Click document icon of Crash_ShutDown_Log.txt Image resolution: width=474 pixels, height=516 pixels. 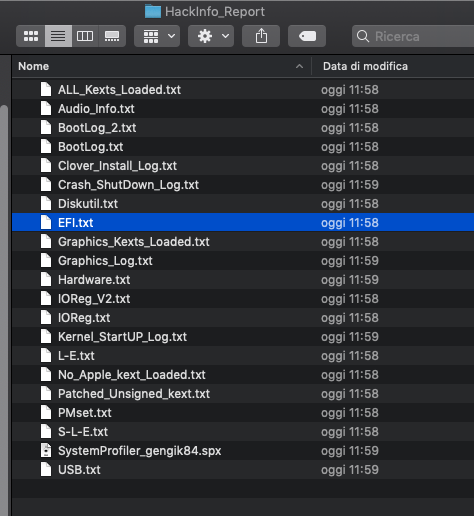(x=46, y=184)
